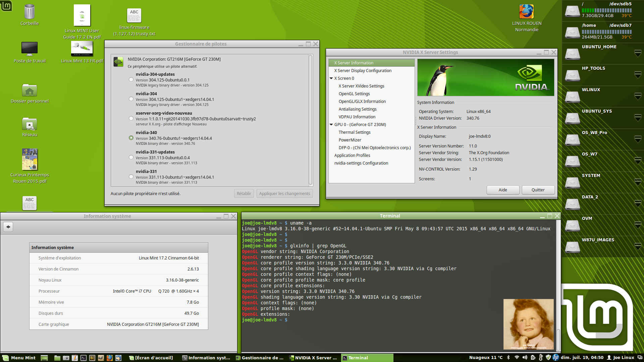Select the nvidia-331-updates driver radio button
The width and height of the screenshot is (644, 362).
[x=131, y=158]
